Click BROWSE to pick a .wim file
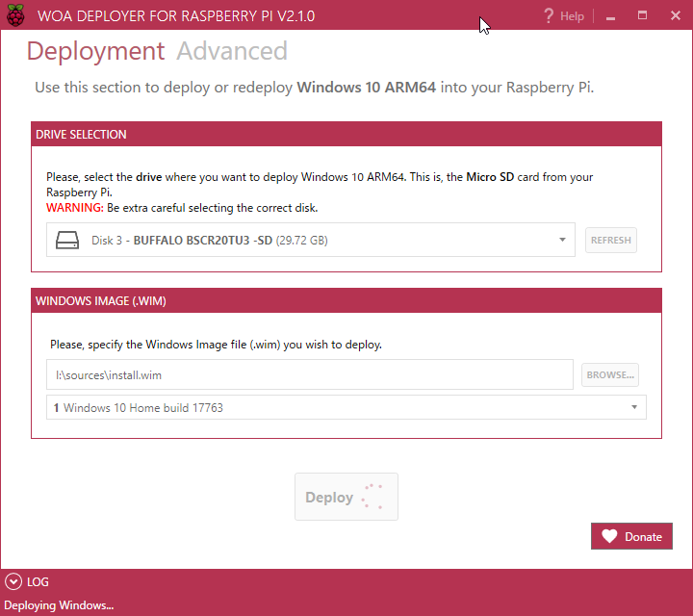 click(610, 374)
